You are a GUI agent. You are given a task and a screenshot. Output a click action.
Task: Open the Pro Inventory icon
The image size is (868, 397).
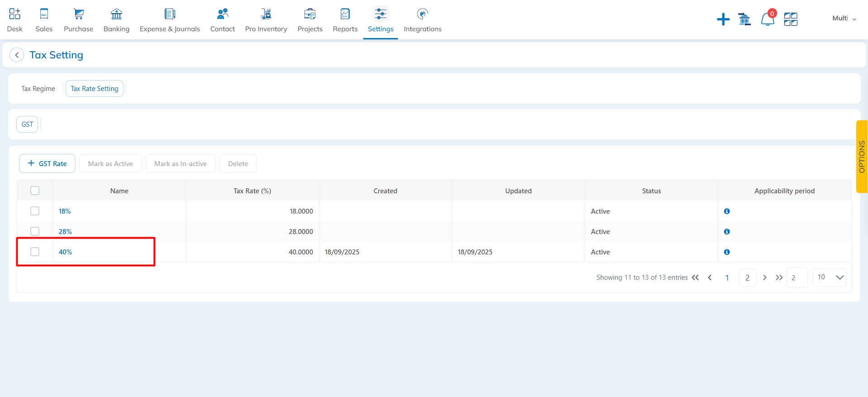pos(266,14)
